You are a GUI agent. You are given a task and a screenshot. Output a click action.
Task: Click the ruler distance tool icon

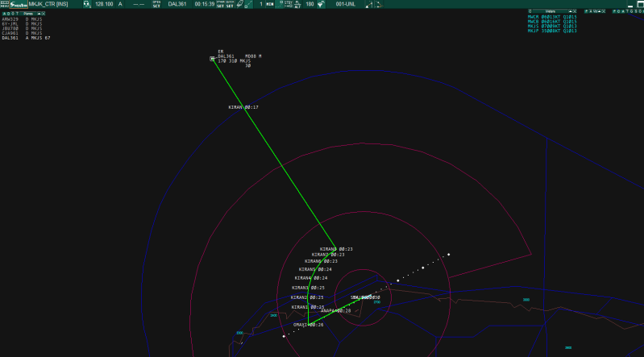tap(250, 4)
